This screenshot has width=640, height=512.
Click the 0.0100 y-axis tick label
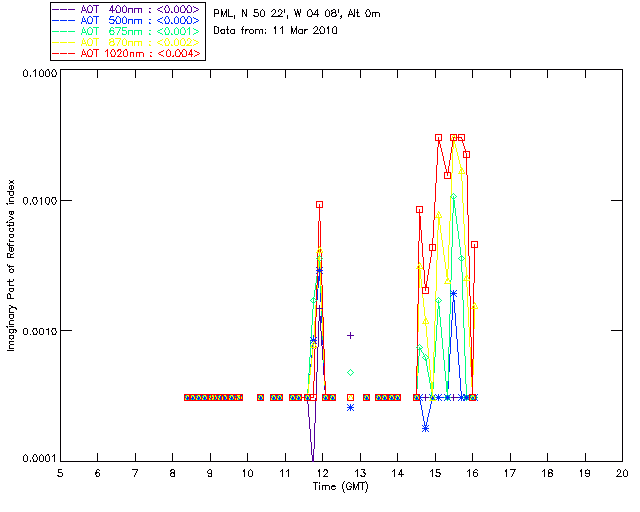point(39,201)
